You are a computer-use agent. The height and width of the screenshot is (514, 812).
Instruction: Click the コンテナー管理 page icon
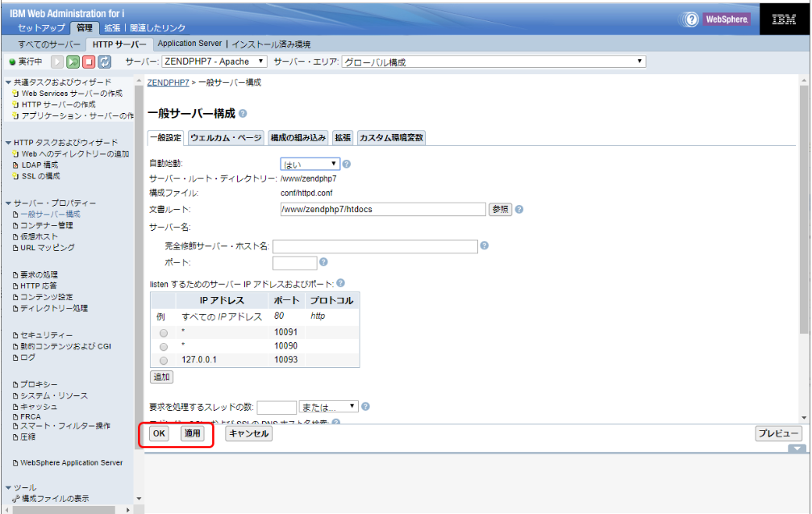(x=15, y=225)
